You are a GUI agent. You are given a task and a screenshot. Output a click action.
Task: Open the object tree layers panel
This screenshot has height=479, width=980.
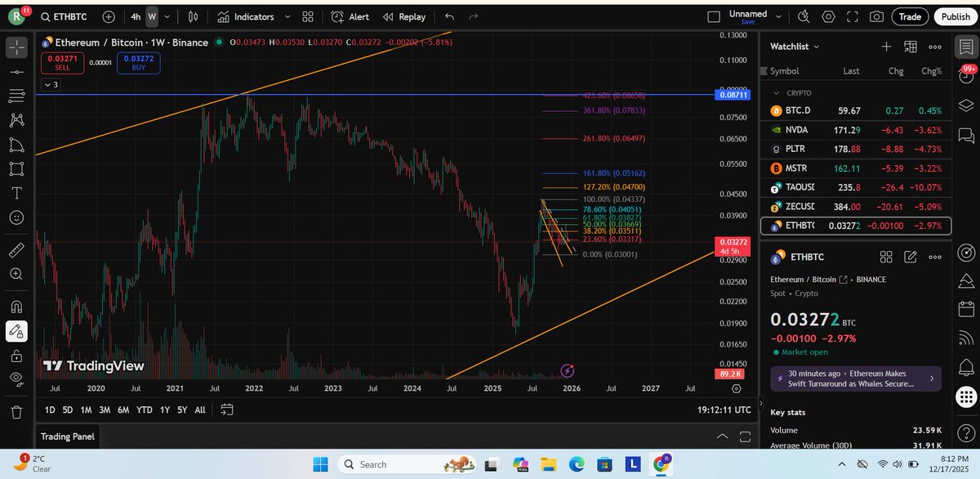point(967,105)
